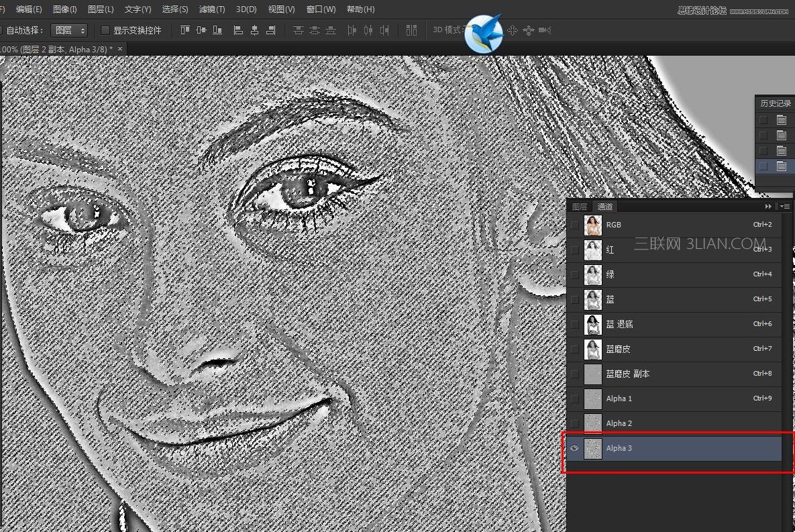The image size is (795, 532).
Task: Open 图像(I) menu
Action: tap(65, 9)
